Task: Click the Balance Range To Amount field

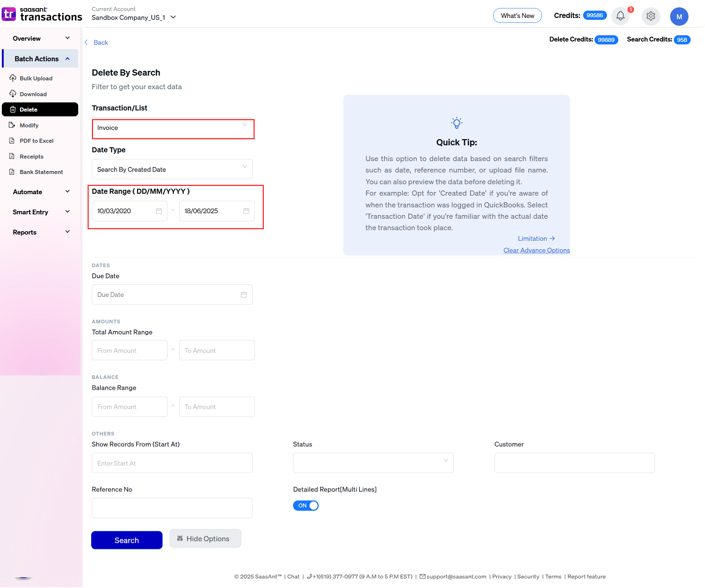Action: point(217,407)
